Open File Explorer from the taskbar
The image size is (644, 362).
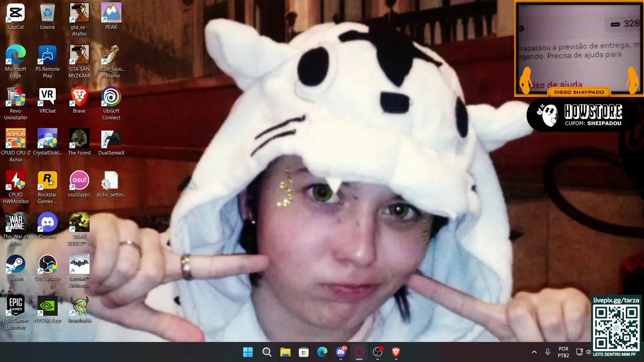(x=285, y=352)
